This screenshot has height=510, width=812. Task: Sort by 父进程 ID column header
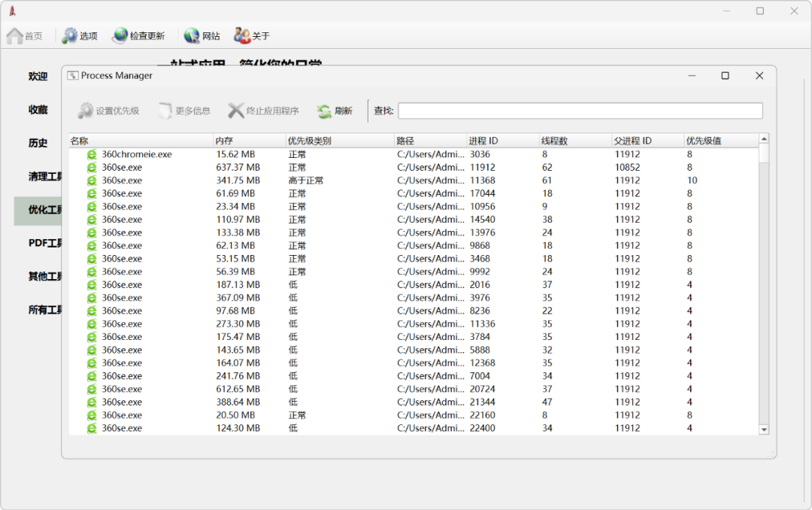[x=648, y=141]
